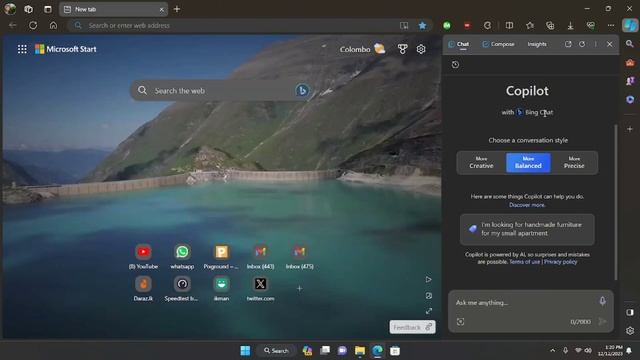640x360 pixels.
Task: Expand the background to full view
Action: (429, 311)
